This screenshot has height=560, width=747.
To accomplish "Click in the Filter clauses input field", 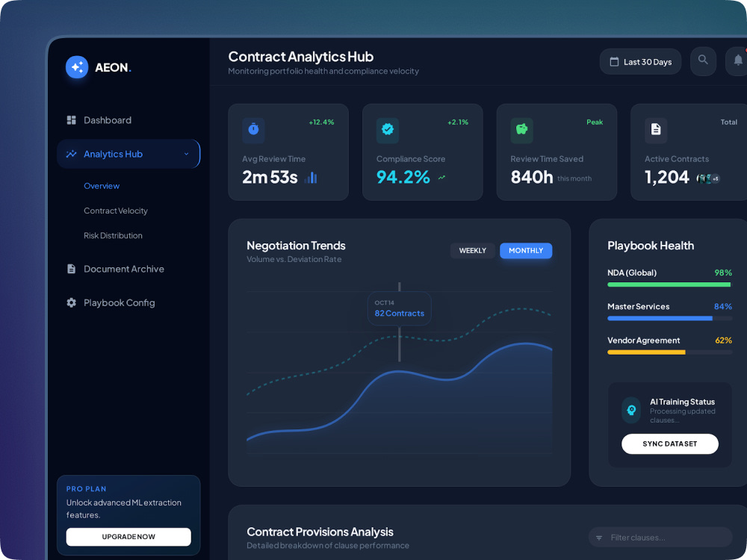I will pos(661,538).
